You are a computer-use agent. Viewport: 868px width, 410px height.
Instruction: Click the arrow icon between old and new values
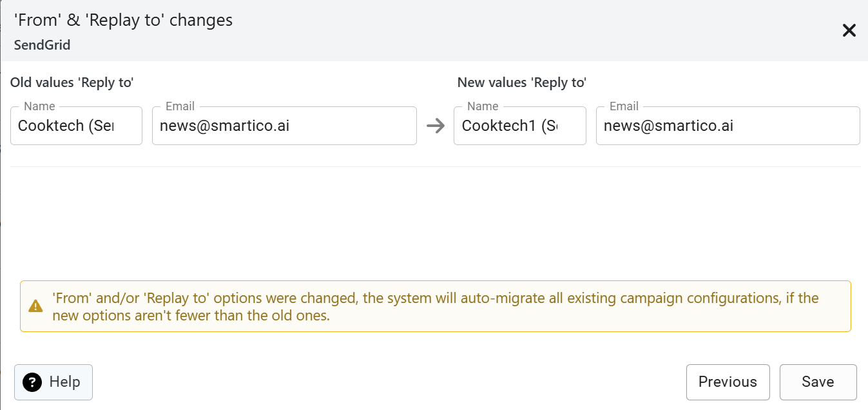436,126
